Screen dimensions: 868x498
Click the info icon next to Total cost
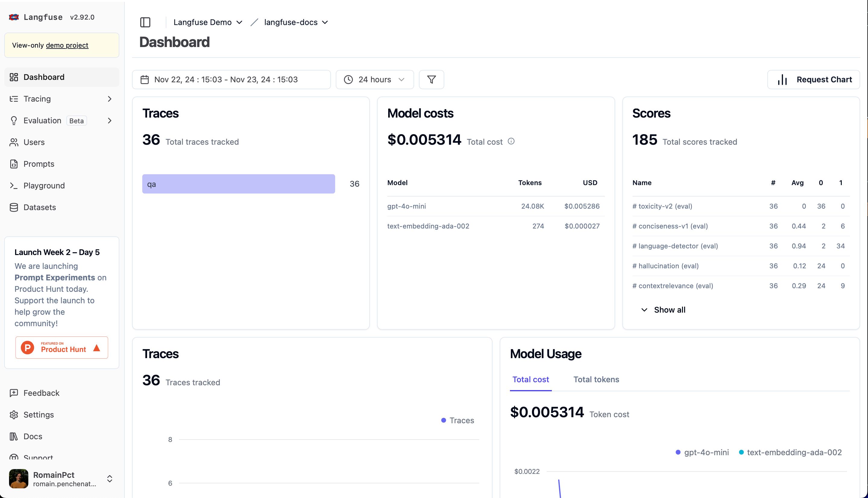511,141
